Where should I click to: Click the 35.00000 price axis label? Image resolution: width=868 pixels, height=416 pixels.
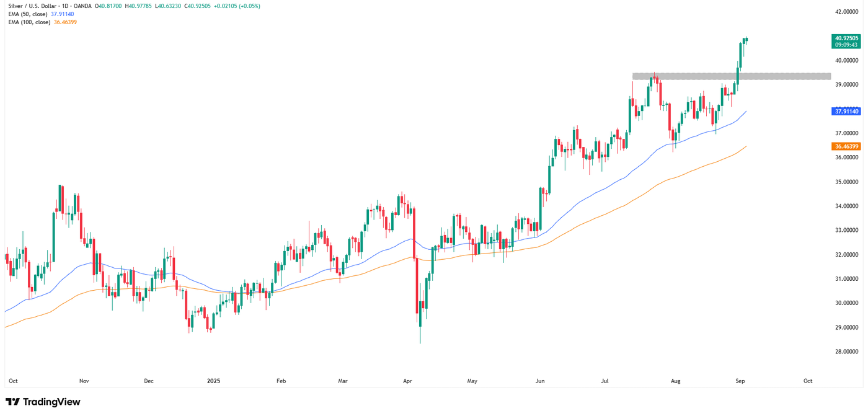click(847, 182)
